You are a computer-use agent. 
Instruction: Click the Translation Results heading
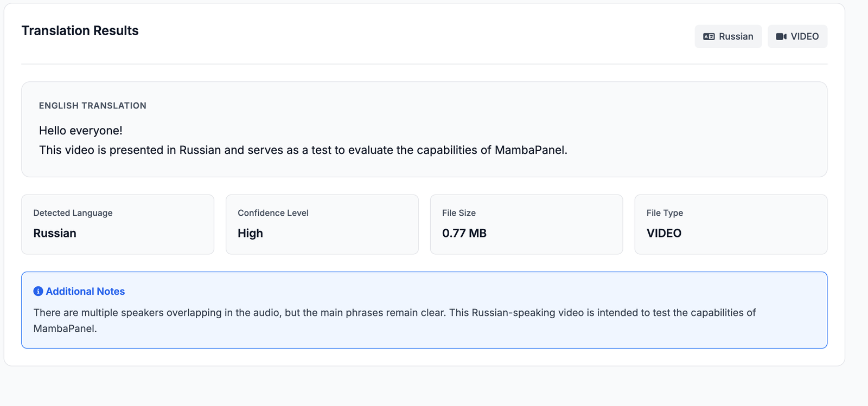click(x=80, y=31)
